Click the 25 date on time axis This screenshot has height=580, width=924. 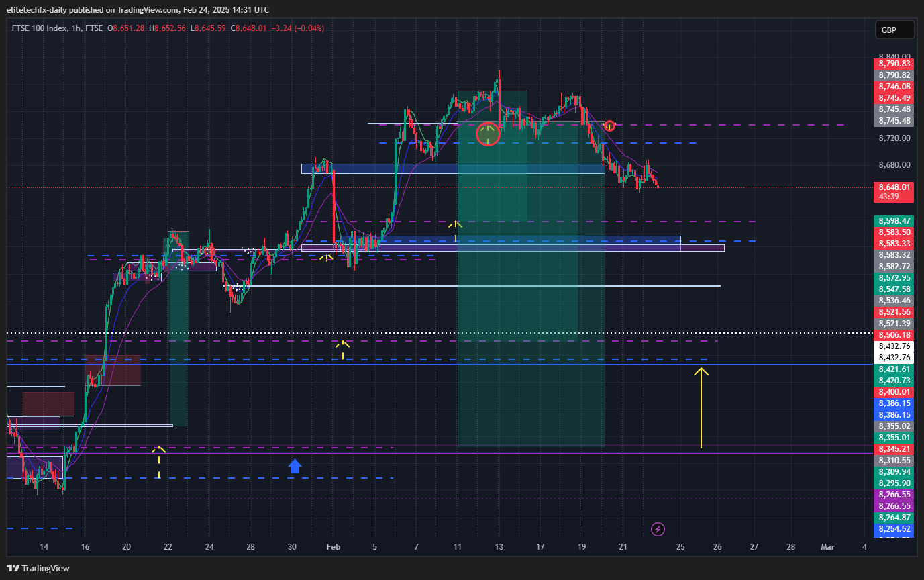pos(680,547)
